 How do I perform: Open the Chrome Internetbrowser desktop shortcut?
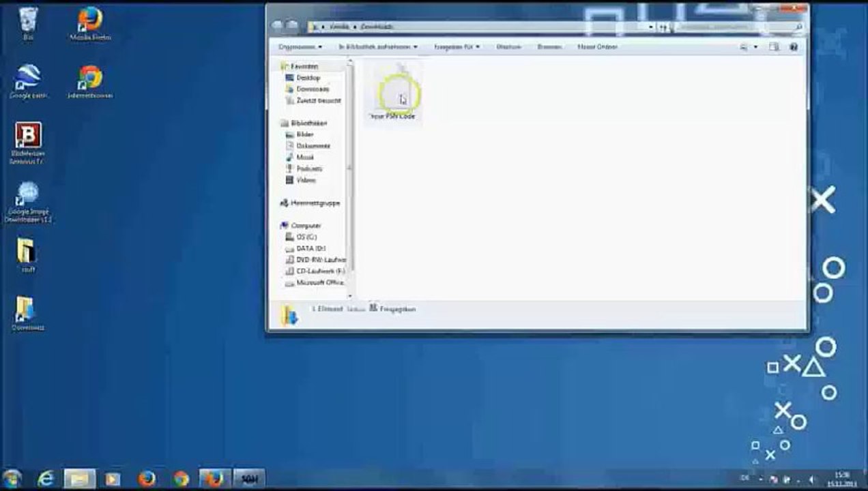(x=90, y=82)
